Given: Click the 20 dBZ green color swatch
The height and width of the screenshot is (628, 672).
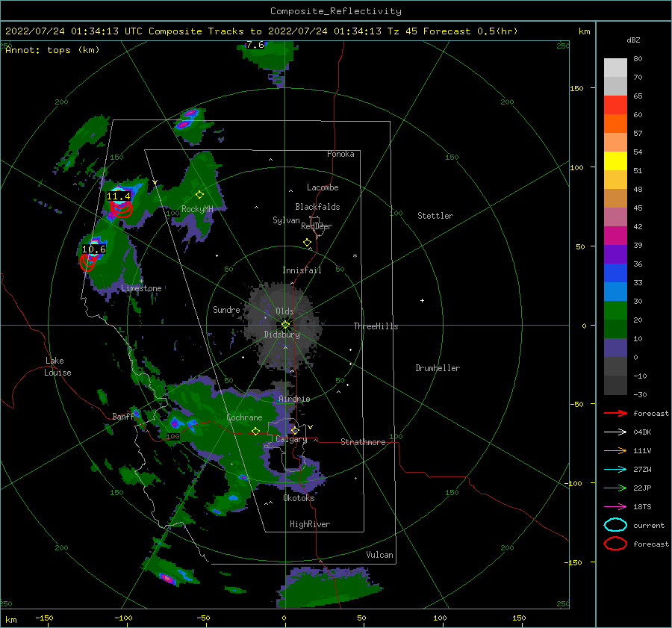Looking at the screenshot, I should tap(615, 311).
